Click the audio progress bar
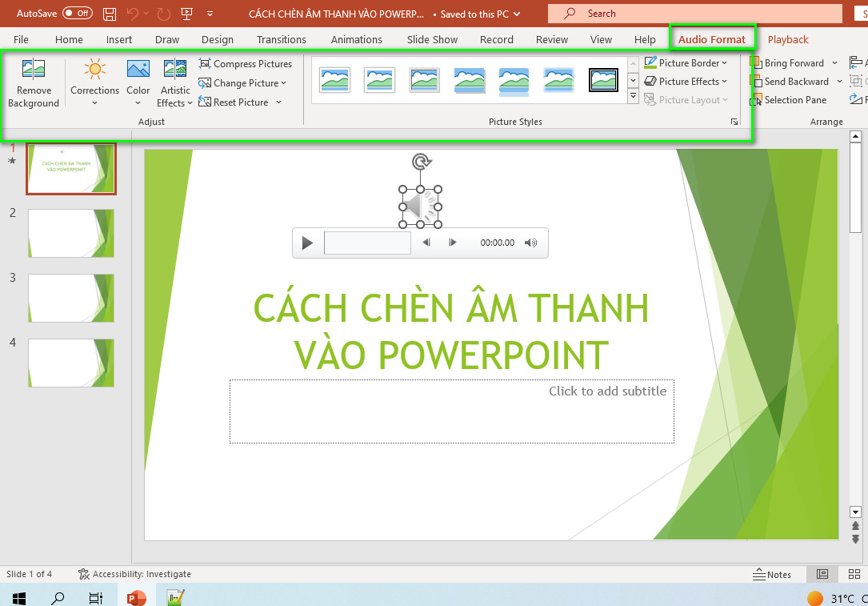Image resolution: width=868 pixels, height=606 pixels. pos(367,243)
